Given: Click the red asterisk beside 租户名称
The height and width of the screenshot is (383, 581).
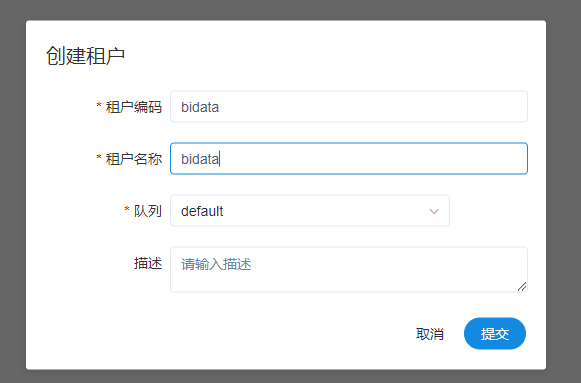Looking at the screenshot, I should point(99,157).
